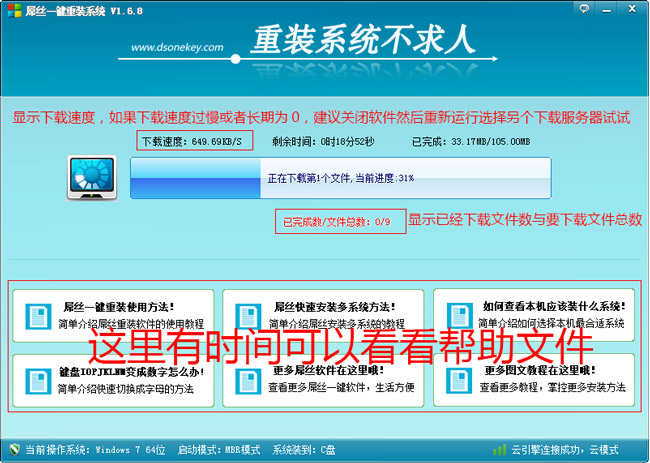Click the download progress bar
Image resolution: width=650 pixels, height=463 pixels.
340,178
